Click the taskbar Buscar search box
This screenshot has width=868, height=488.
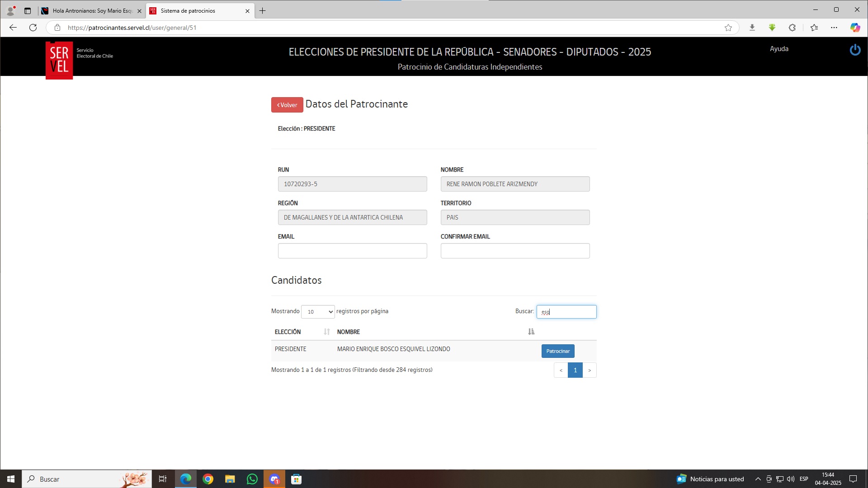pyautogui.click(x=87, y=479)
